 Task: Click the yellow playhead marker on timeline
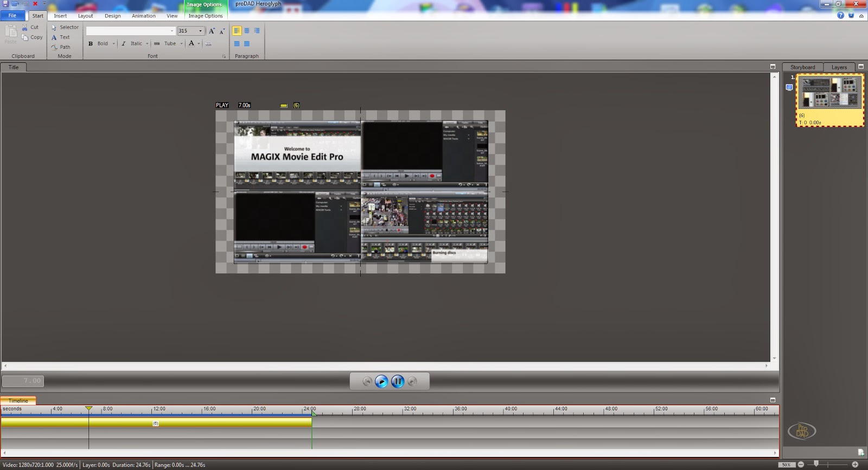click(89, 408)
